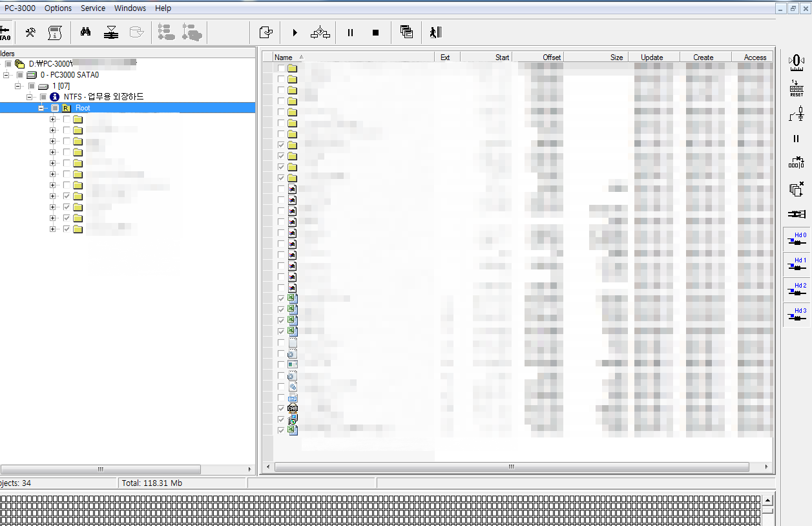Click the bottom sector map up arrow
812x526 pixels.
coord(767,500)
